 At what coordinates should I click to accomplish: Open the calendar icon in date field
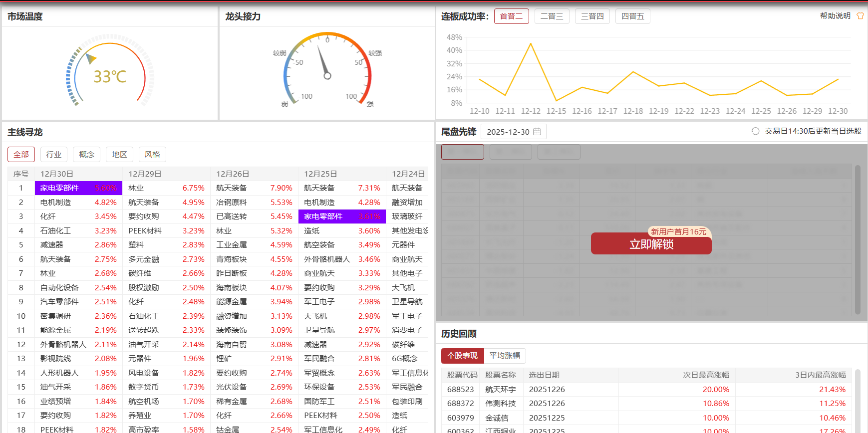click(537, 132)
